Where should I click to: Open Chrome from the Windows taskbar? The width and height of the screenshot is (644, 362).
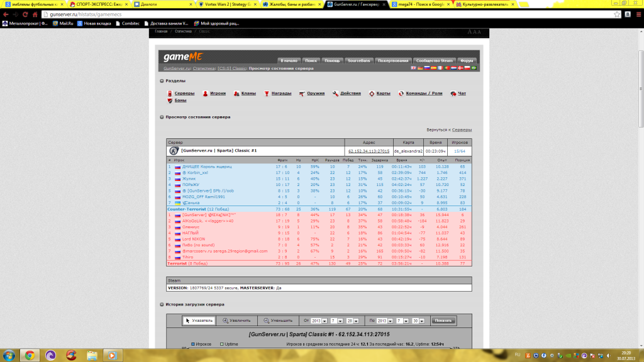(29, 355)
